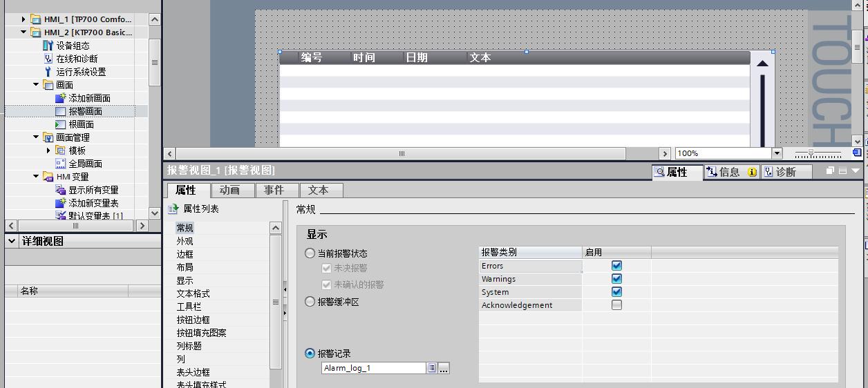Viewport: 868px width, 388px height.
Task: Open the 100% zoom dropdown
Action: [777, 153]
